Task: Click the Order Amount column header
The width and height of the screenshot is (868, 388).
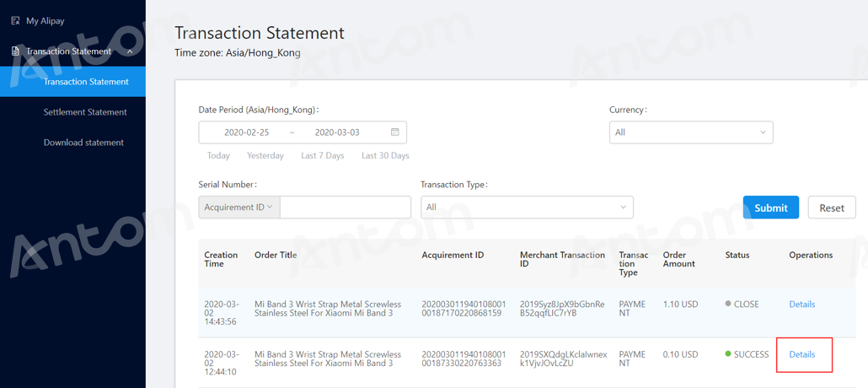Action: 678,260
